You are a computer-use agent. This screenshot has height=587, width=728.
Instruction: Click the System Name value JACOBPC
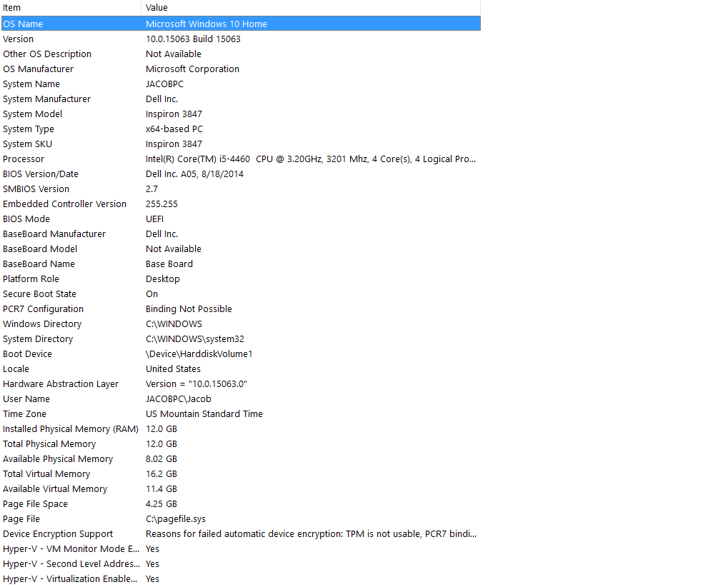(x=164, y=84)
